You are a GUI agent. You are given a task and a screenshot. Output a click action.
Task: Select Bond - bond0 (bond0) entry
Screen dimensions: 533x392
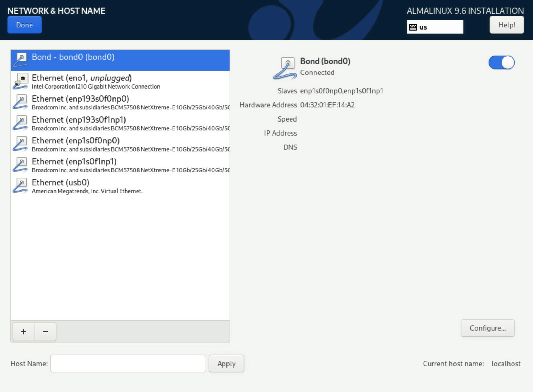point(120,60)
